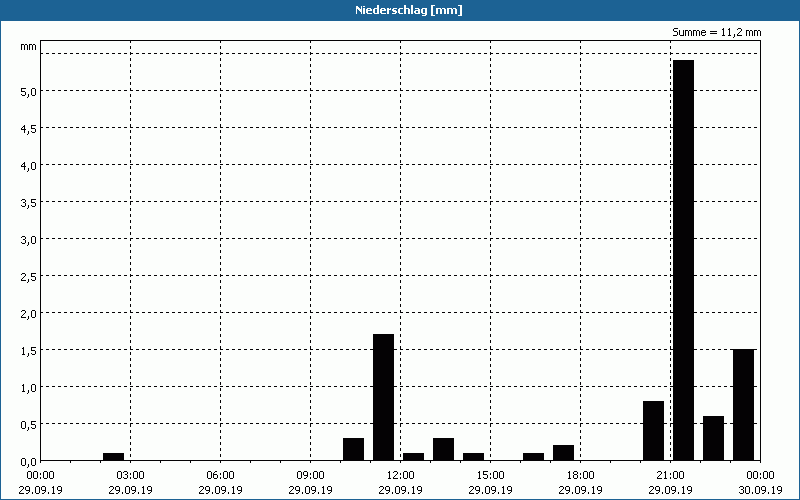Select the 1,0 y-axis value
The height and width of the screenshot is (500, 800).
(x=28, y=388)
